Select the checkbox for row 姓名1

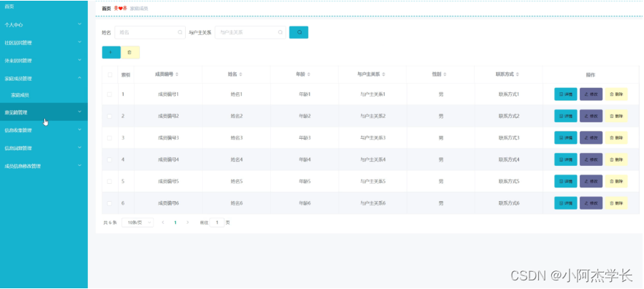coord(109,94)
